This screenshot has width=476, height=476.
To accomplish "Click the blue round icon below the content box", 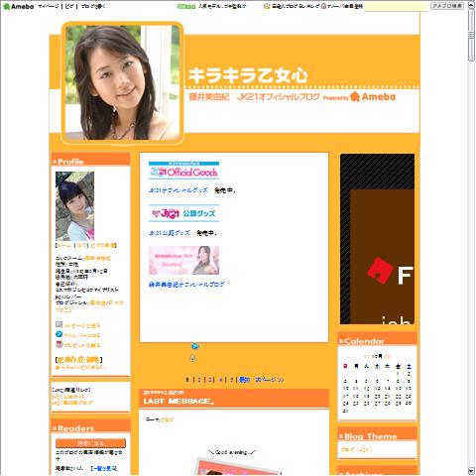I will (x=194, y=346).
